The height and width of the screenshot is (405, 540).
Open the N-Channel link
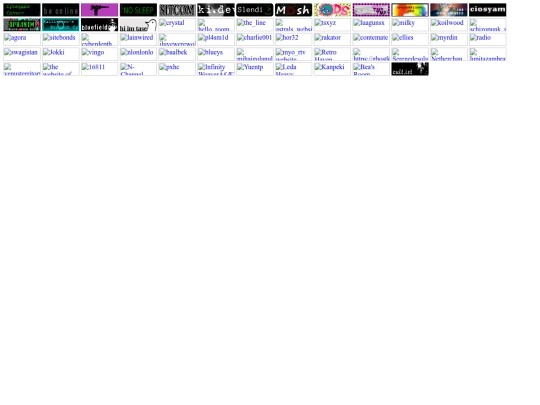pyautogui.click(x=138, y=69)
